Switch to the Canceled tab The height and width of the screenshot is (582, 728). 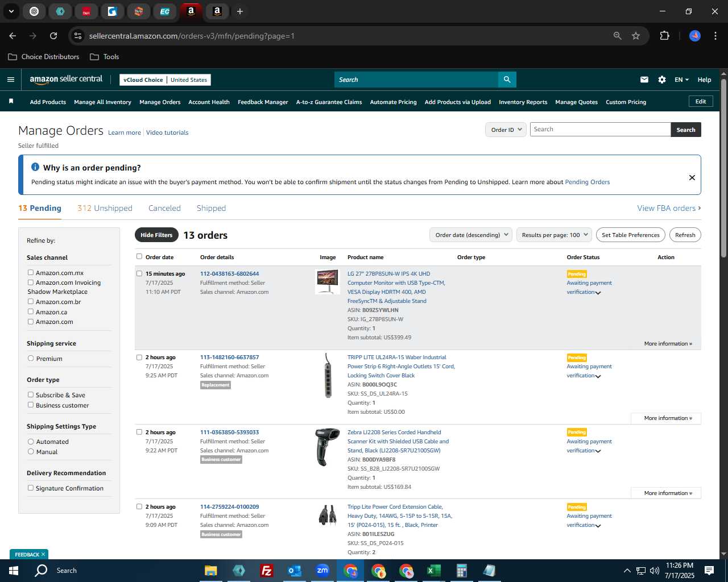[164, 208]
